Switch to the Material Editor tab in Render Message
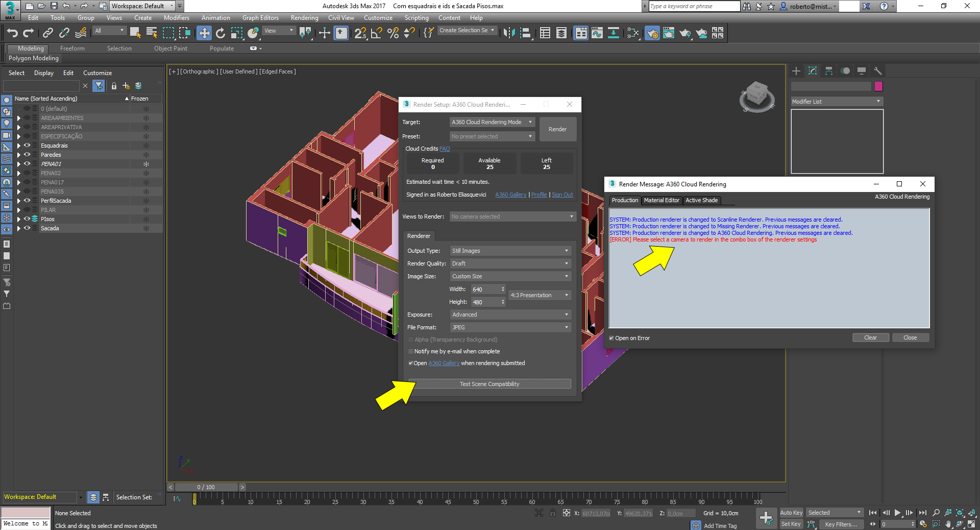Image resolution: width=980 pixels, height=530 pixels. (x=661, y=200)
